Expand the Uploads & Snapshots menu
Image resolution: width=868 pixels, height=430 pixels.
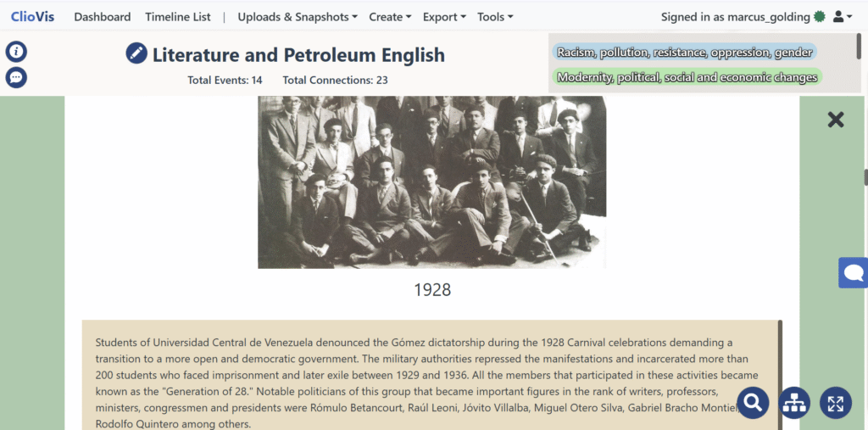click(298, 17)
